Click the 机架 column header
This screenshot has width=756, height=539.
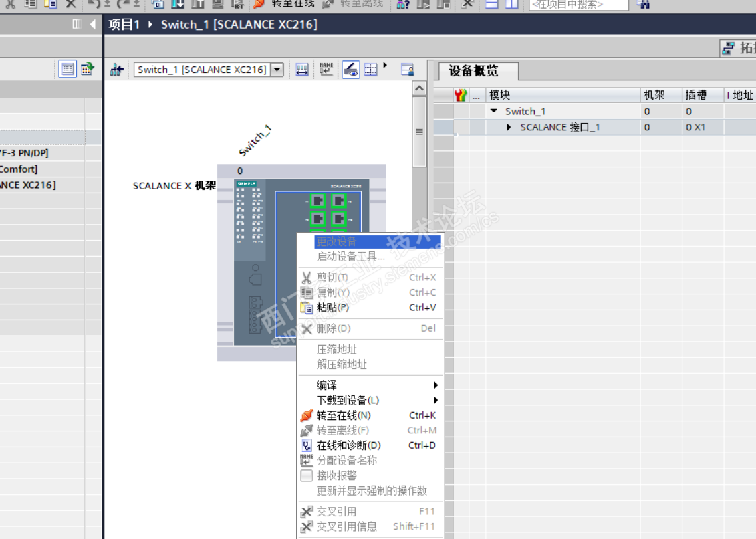point(661,95)
